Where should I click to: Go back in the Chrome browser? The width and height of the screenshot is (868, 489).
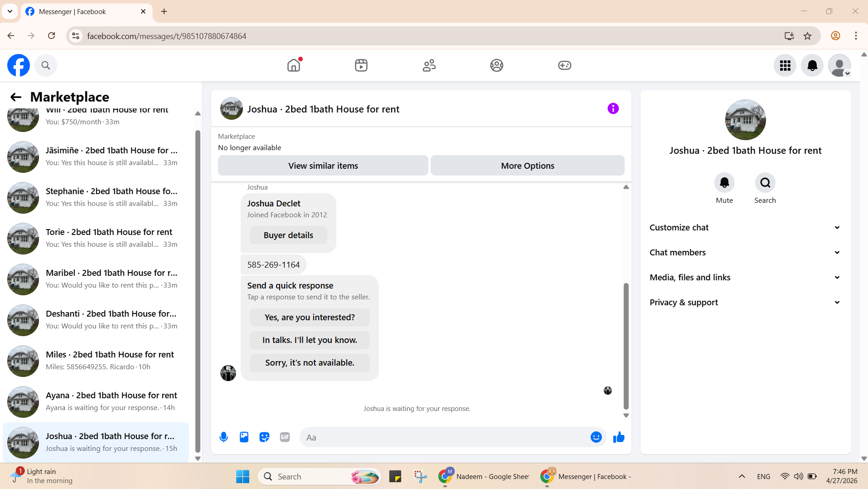tap(11, 36)
